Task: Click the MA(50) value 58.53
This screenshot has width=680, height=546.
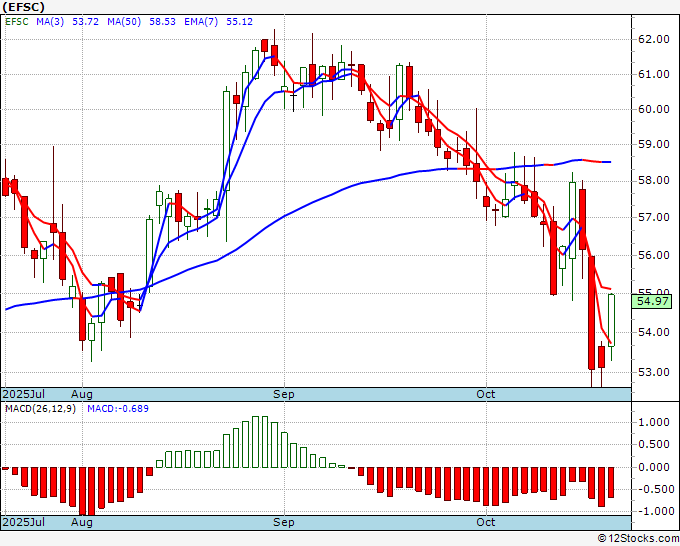Action: tap(162, 22)
